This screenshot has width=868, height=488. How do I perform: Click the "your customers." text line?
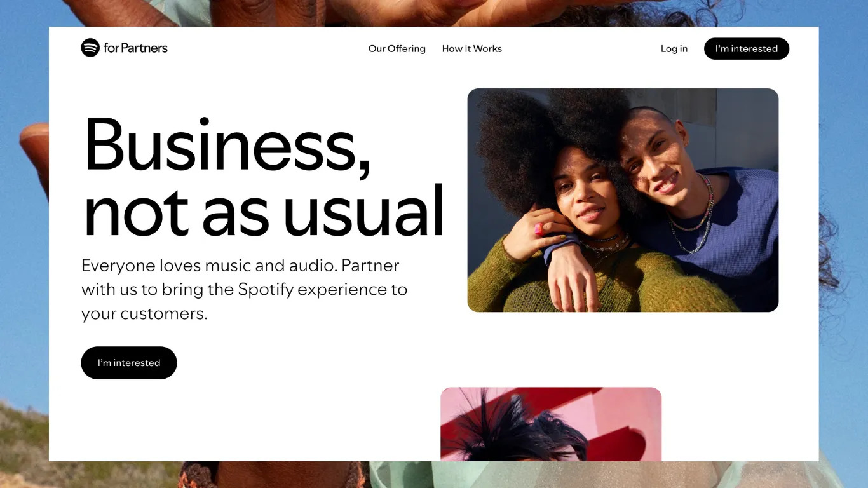coord(144,314)
